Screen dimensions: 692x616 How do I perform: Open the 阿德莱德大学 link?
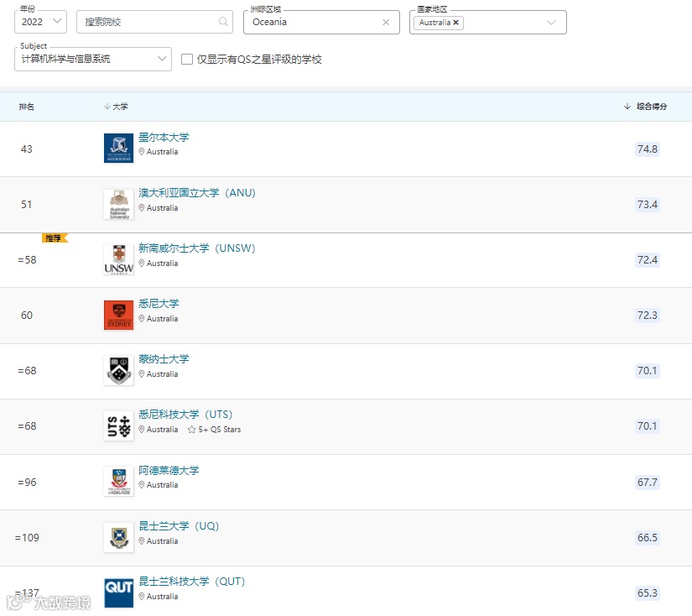click(169, 470)
